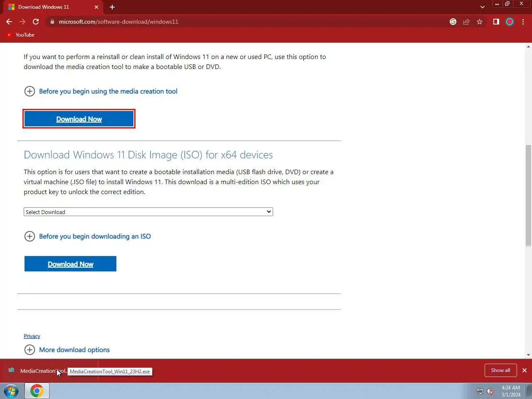Click Show all downloads
Viewport: 532px width, 399px height.
click(x=500, y=370)
